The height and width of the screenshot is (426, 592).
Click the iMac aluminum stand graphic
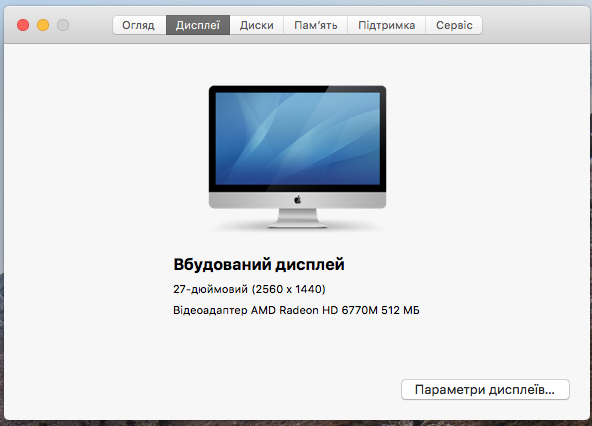(x=298, y=218)
